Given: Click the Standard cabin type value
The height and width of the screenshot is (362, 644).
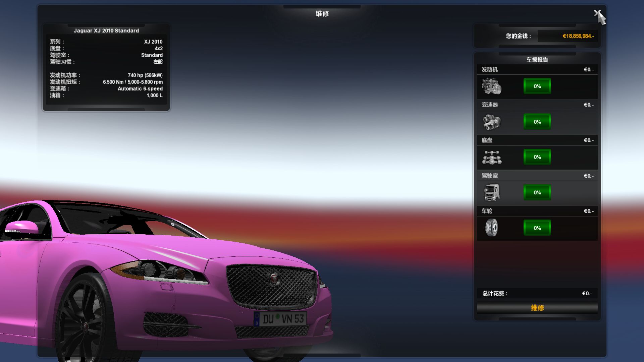Looking at the screenshot, I should (152, 55).
